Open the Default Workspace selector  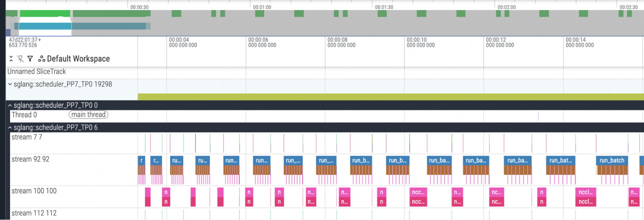[x=78, y=59]
